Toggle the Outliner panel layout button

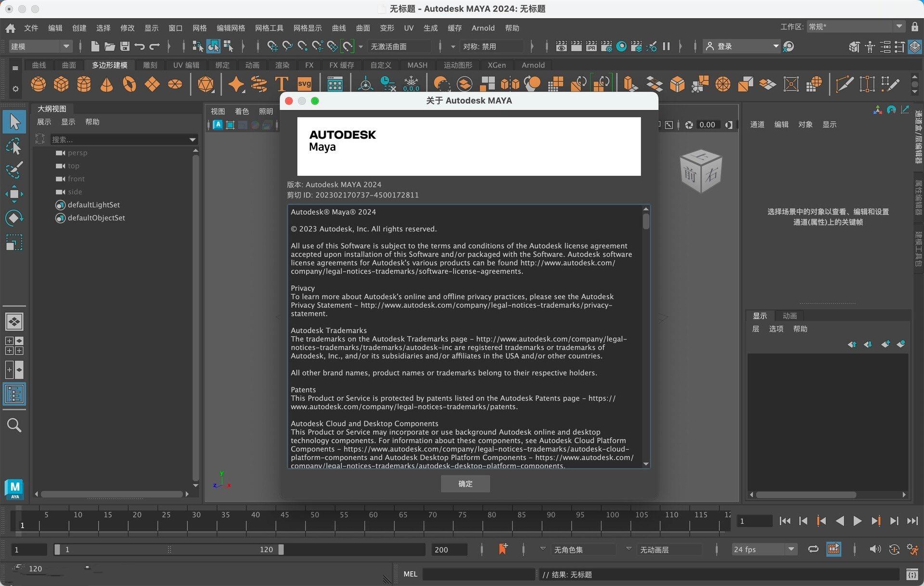tap(14, 394)
